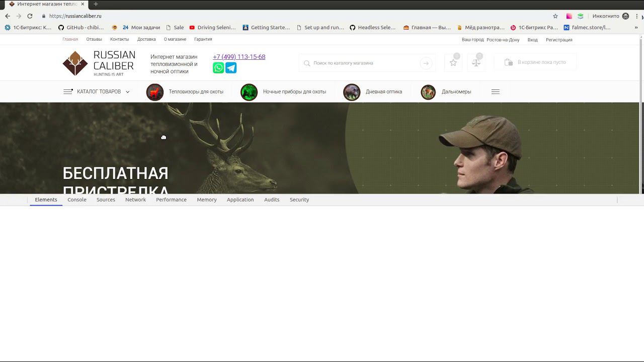This screenshot has width=644, height=362.
Task: Expand the Каталог товаров dropdown
Action: pyautogui.click(x=97, y=92)
